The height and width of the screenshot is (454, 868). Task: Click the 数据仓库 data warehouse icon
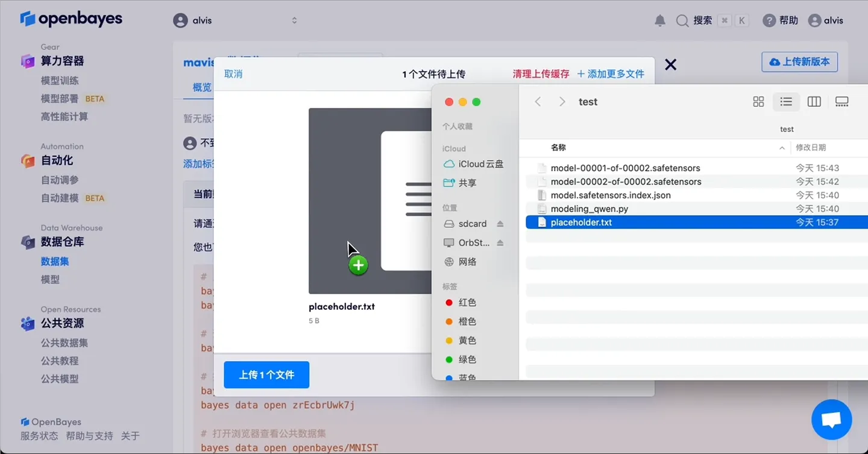(27, 242)
